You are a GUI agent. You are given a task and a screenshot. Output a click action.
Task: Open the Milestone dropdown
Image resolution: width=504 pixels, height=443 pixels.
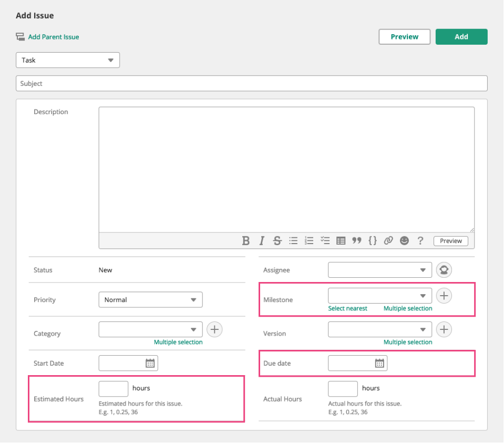coord(380,296)
